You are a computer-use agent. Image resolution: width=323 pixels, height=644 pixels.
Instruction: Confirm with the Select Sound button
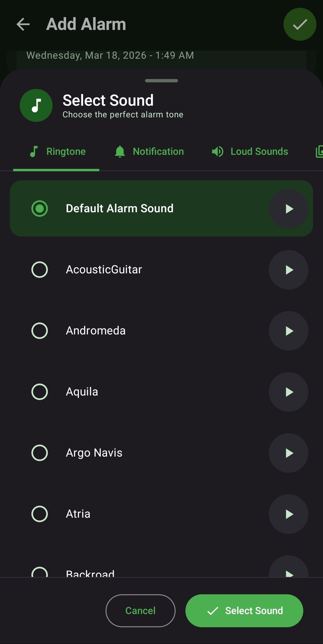pyautogui.click(x=244, y=611)
